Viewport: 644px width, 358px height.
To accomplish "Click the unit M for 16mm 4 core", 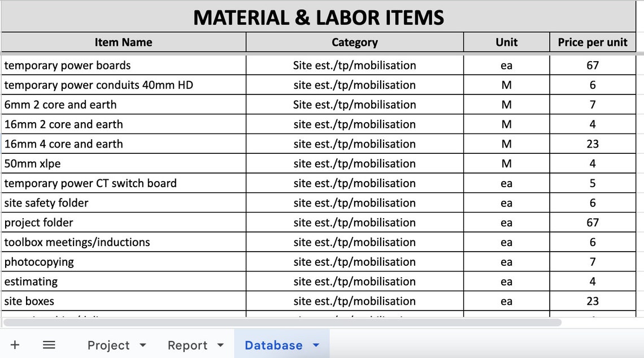I will pyautogui.click(x=506, y=144).
